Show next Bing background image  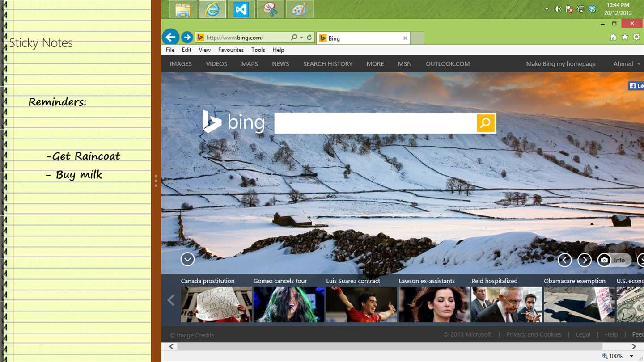click(x=585, y=260)
